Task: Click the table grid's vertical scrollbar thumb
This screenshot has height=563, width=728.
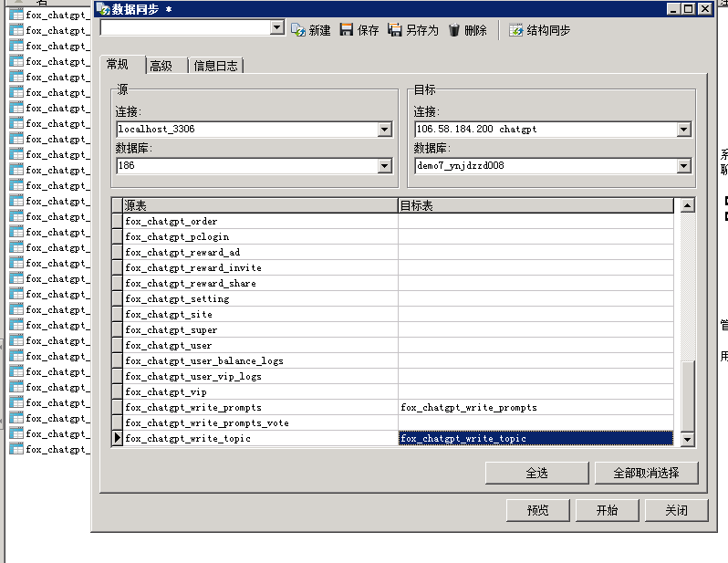Action: point(687,394)
